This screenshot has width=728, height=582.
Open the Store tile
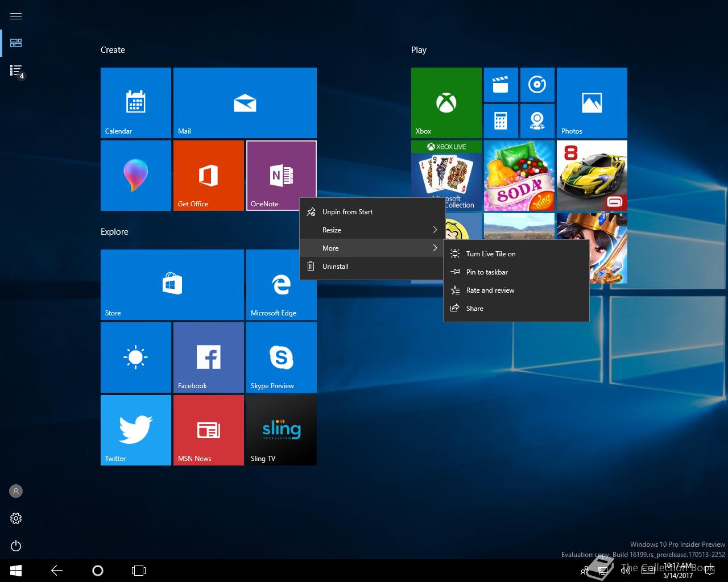point(172,285)
